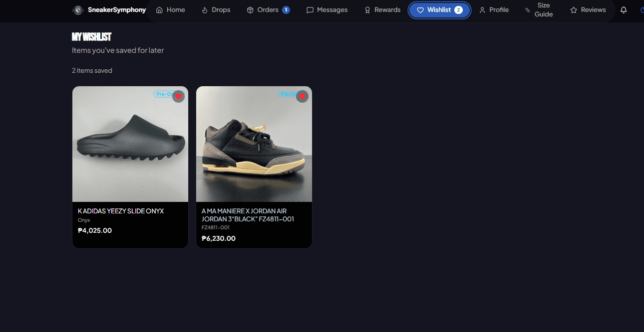644x332 pixels.
Task: Go to the Home tab
Action: point(171,10)
